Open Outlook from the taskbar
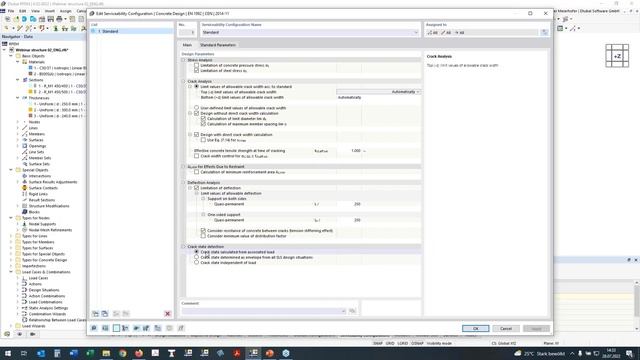This screenshot has height=360, width=640. coord(41,353)
